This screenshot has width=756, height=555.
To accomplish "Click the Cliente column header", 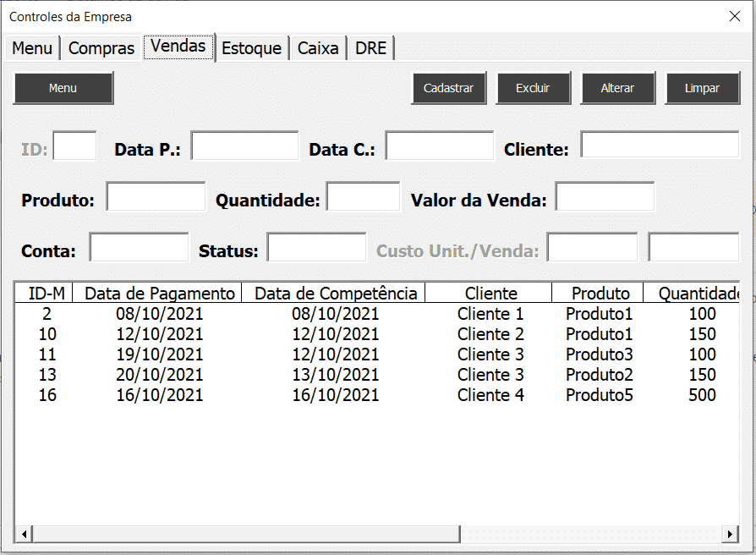I will point(489,294).
